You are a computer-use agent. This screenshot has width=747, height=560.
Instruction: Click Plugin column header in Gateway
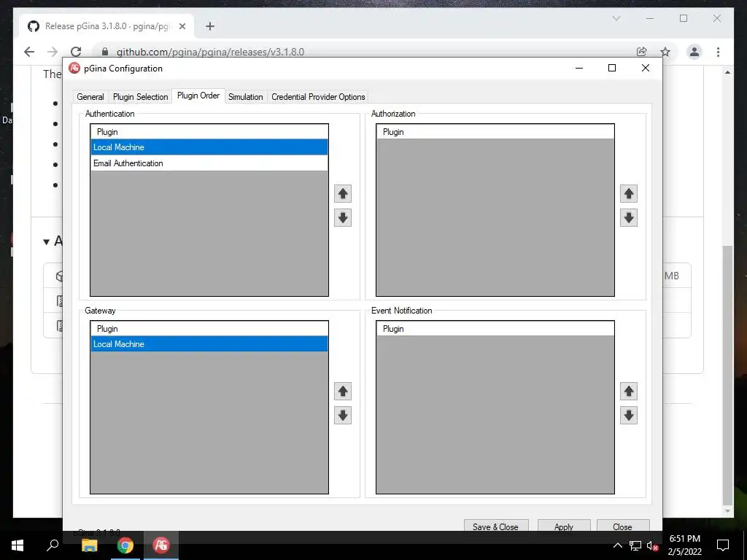(209, 329)
